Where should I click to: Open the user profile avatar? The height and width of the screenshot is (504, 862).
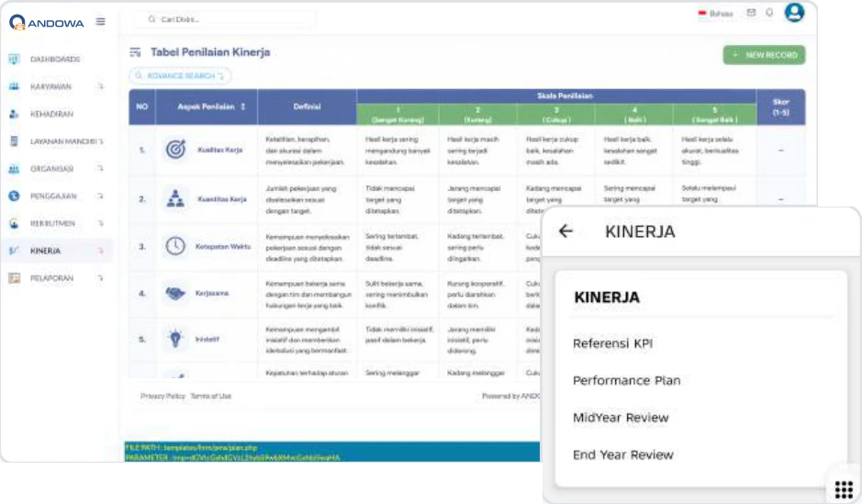[x=794, y=12]
